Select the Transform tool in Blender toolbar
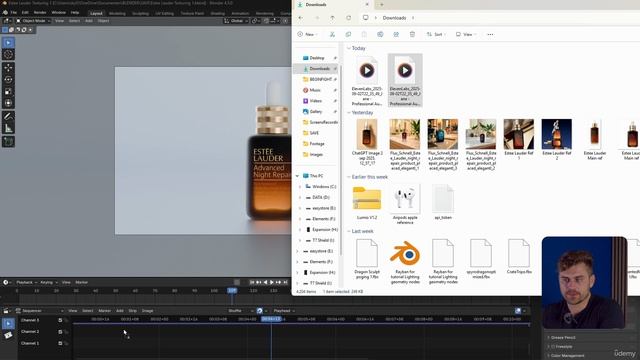 point(8,103)
